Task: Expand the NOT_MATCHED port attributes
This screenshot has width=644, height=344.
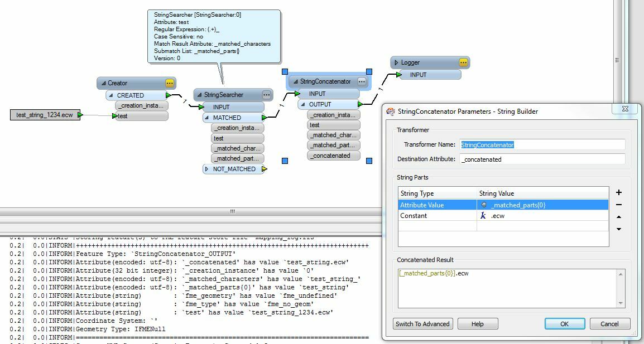Action: [207, 169]
